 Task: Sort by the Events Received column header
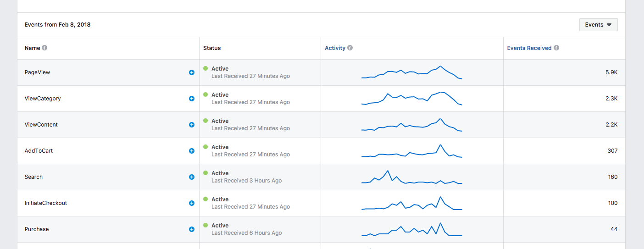point(529,48)
